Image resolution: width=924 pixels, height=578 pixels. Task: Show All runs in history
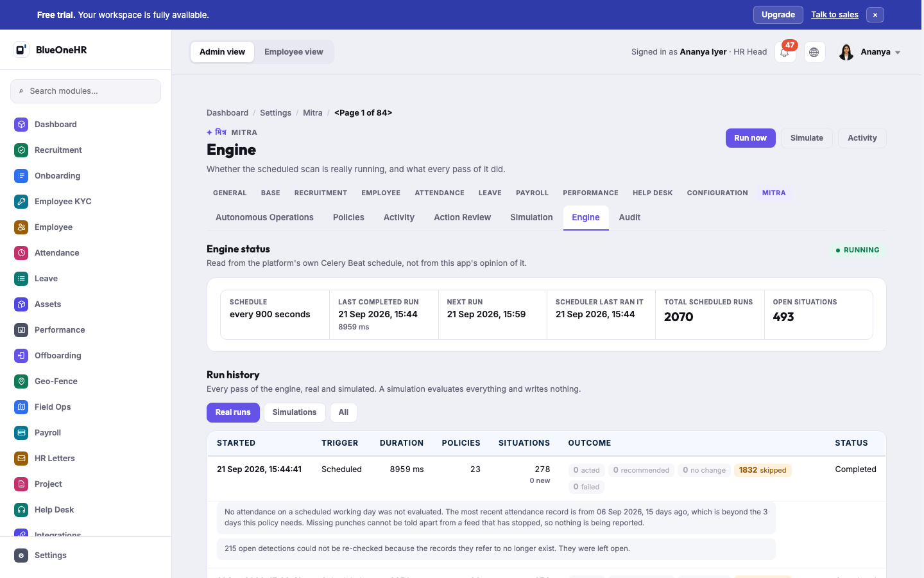343,412
